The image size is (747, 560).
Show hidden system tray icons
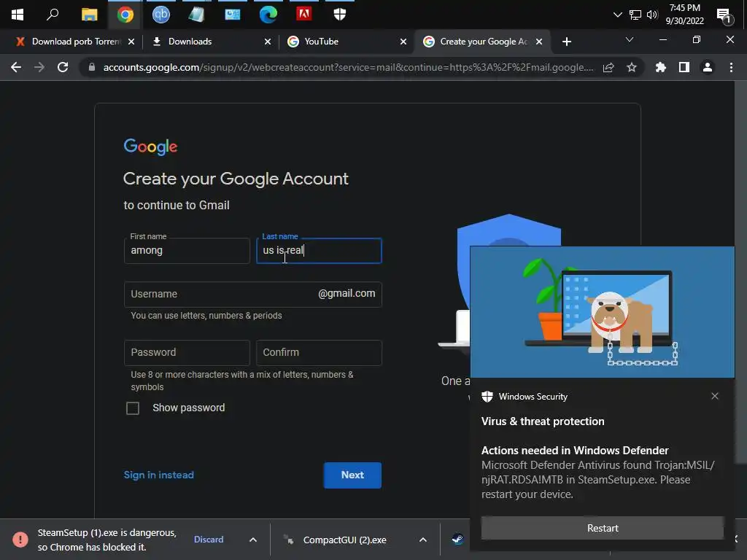tap(617, 15)
